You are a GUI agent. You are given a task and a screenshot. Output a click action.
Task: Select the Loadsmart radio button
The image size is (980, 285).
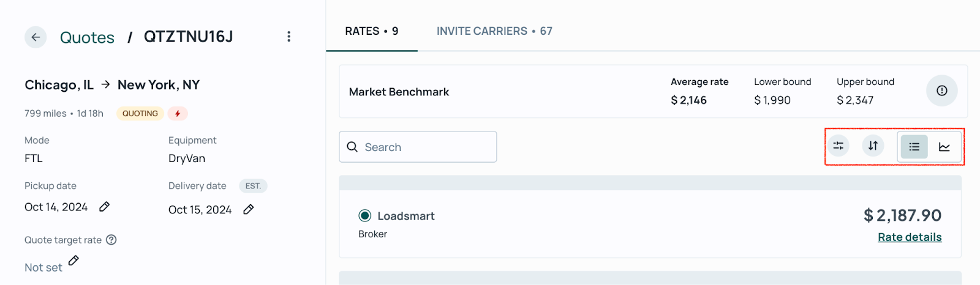pos(365,215)
